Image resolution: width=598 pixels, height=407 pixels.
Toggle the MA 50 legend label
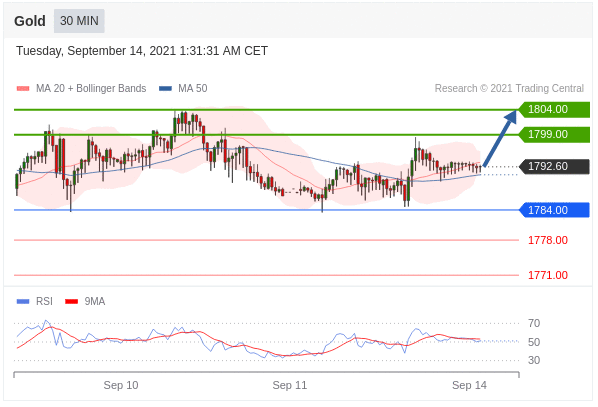[x=193, y=88]
